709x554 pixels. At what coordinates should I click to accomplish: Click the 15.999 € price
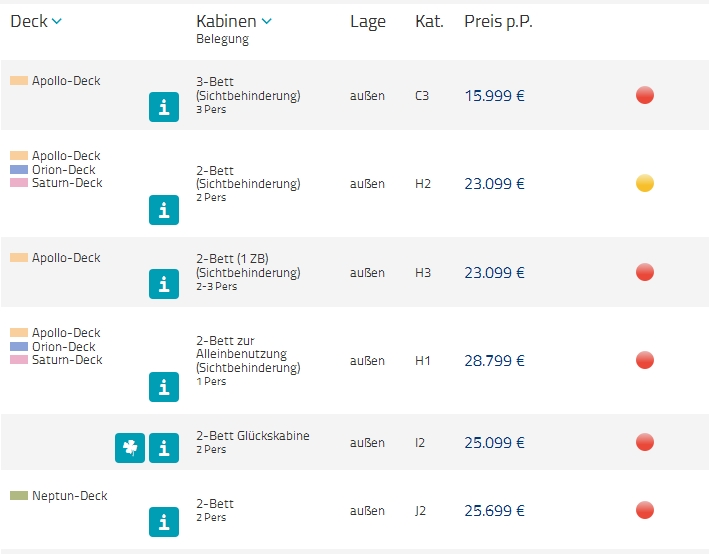494,96
